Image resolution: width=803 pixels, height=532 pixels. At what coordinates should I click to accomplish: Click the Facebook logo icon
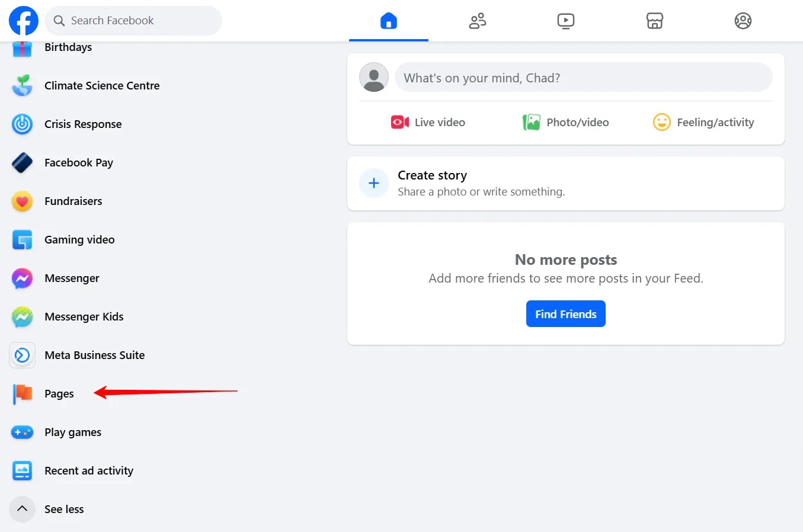[x=23, y=20]
